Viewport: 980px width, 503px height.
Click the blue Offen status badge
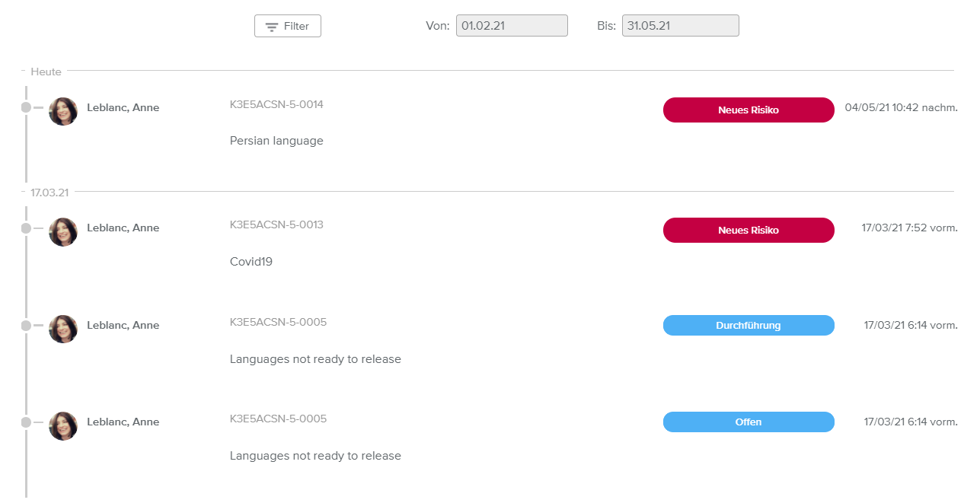[749, 422]
